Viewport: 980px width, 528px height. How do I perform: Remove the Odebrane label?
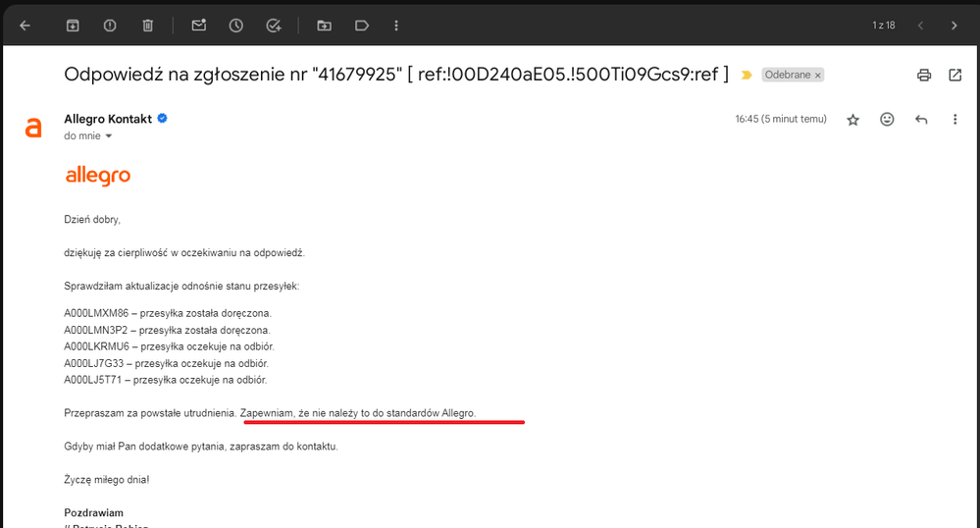pyautogui.click(x=817, y=75)
